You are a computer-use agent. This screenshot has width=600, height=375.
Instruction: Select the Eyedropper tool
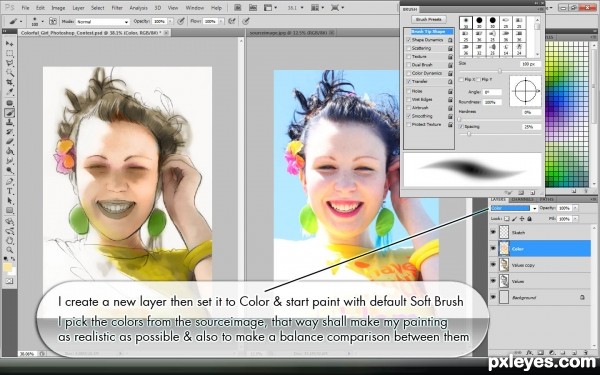(10, 91)
